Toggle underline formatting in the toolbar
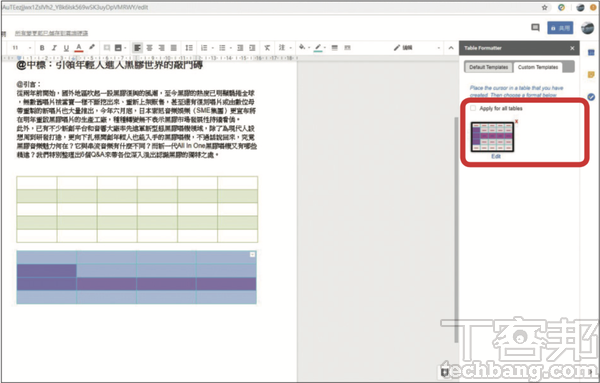The width and height of the screenshot is (600, 383). click(66, 48)
